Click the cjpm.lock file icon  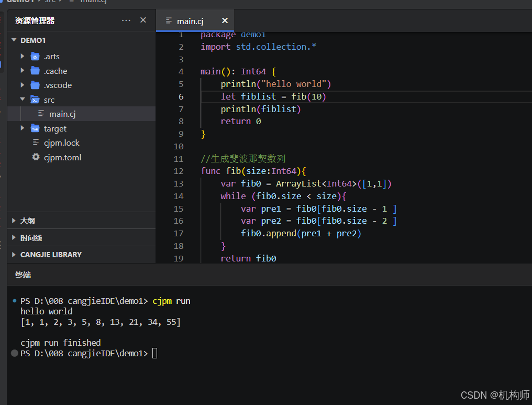pyautogui.click(x=36, y=142)
